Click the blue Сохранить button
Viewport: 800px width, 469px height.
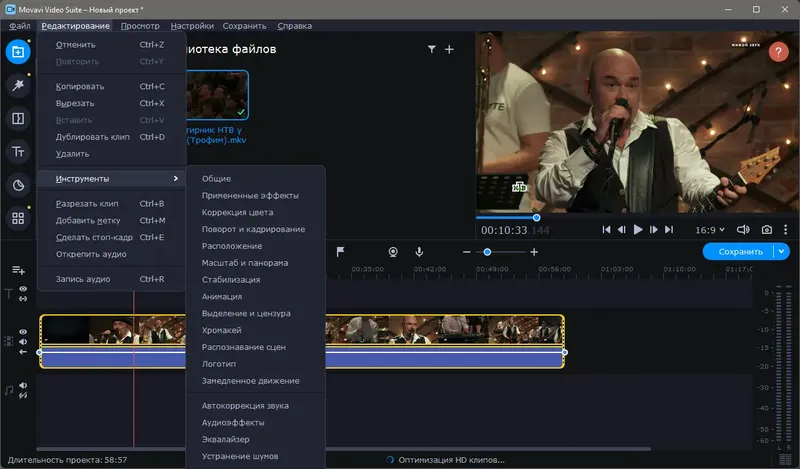(739, 251)
